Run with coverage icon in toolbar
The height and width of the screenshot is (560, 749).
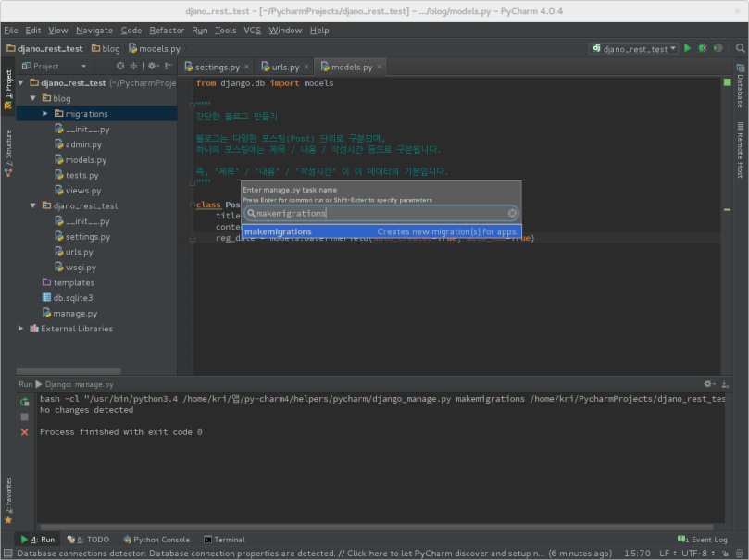tap(718, 48)
